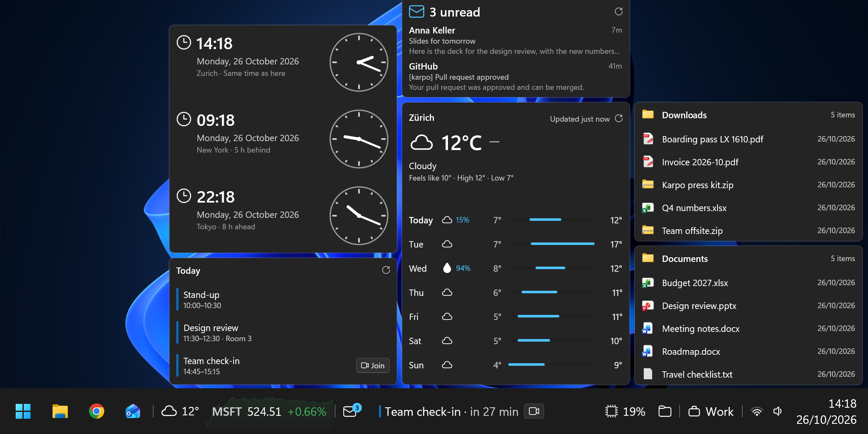
Task: Open the GitHub pull request approved email
Action: pyautogui.click(x=515, y=77)
